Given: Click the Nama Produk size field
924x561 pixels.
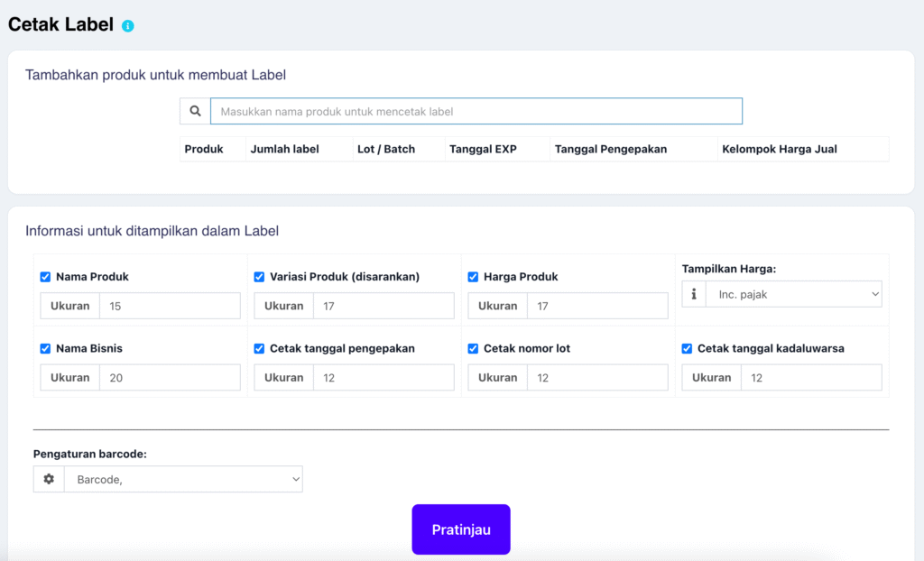Looking at the screenshot, I should tap(170, 307).
